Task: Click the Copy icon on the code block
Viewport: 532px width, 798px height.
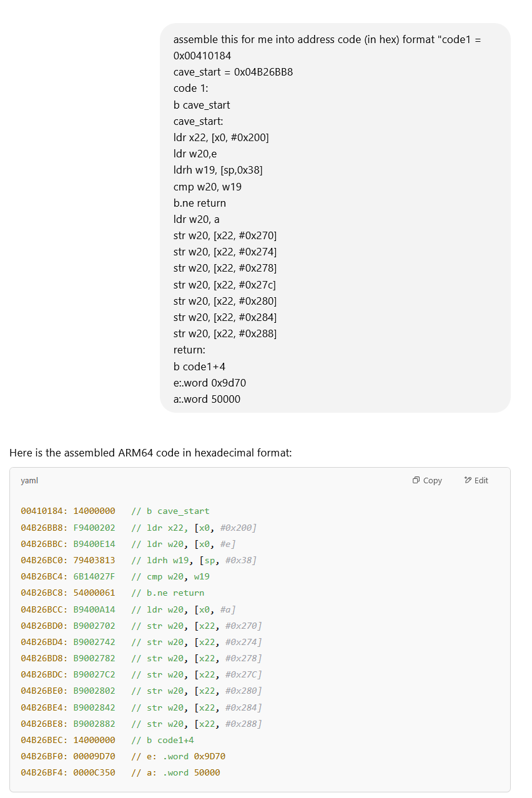Action: coord(416,480)
